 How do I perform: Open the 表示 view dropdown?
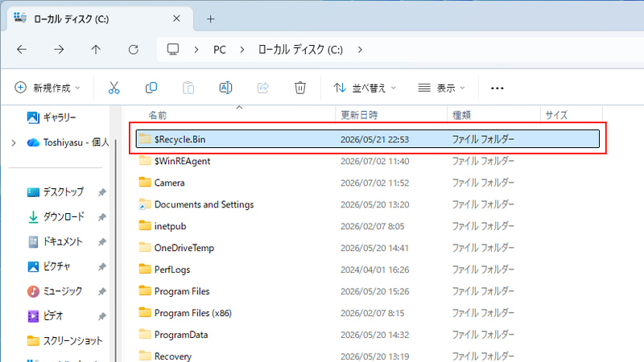click(441, 88)
